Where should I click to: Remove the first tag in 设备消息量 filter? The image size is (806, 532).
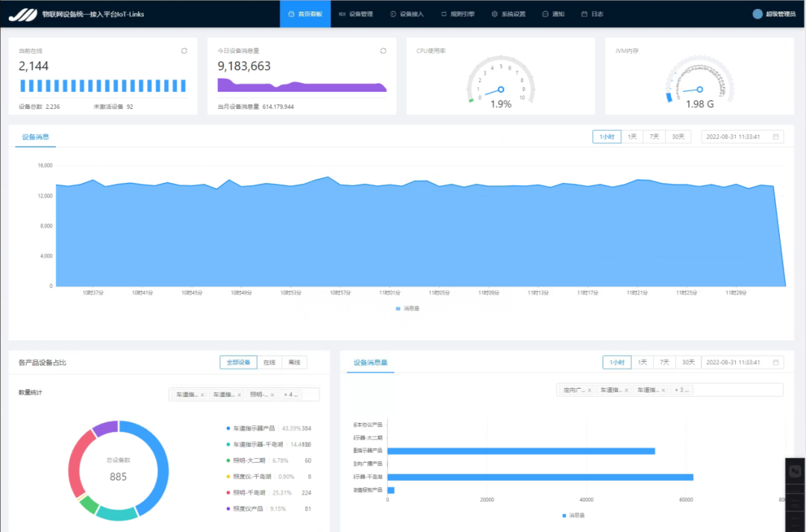pos(590,389)
